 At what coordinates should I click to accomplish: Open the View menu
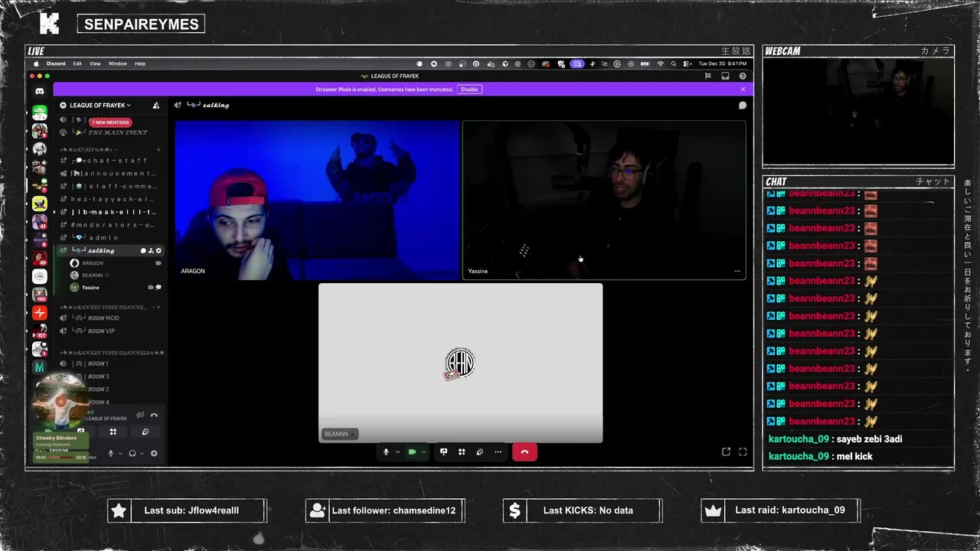[95, 64]
